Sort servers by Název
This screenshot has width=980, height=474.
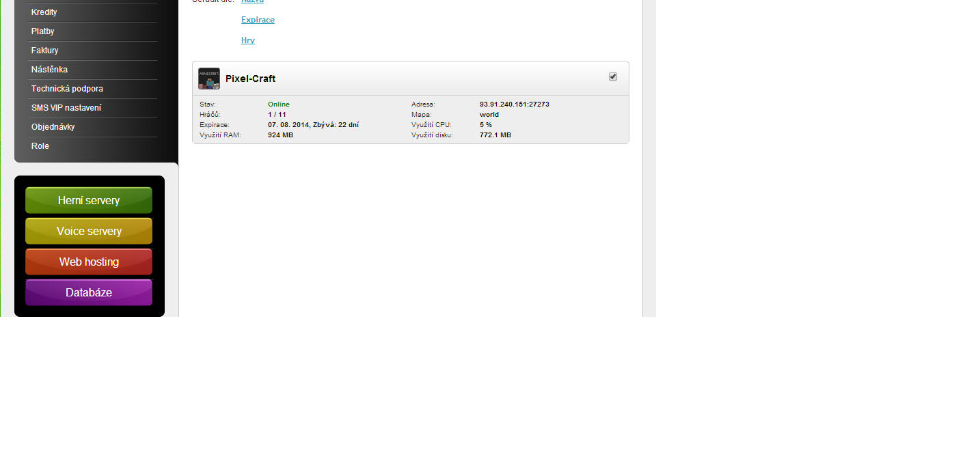[x=251, y=1]
